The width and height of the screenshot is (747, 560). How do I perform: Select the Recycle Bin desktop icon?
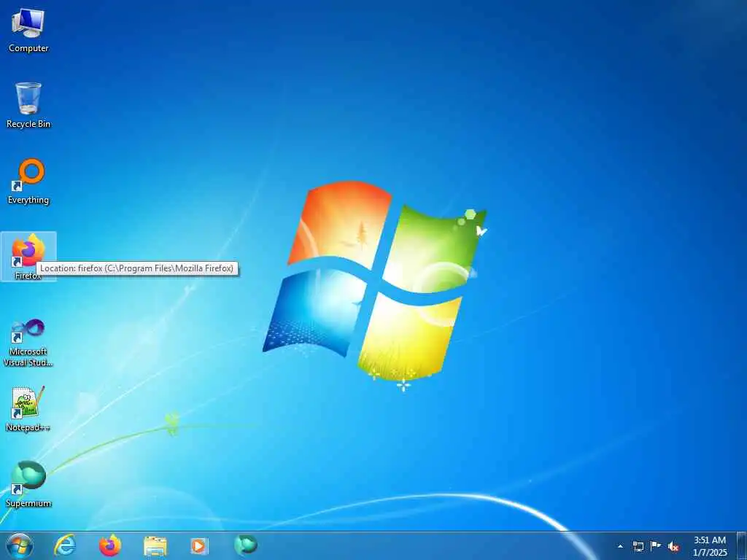tap(28, 105)
